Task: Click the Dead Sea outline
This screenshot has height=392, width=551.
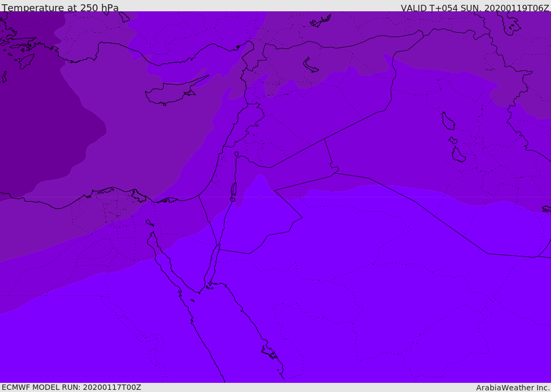Action: click(x=234, y=191)
